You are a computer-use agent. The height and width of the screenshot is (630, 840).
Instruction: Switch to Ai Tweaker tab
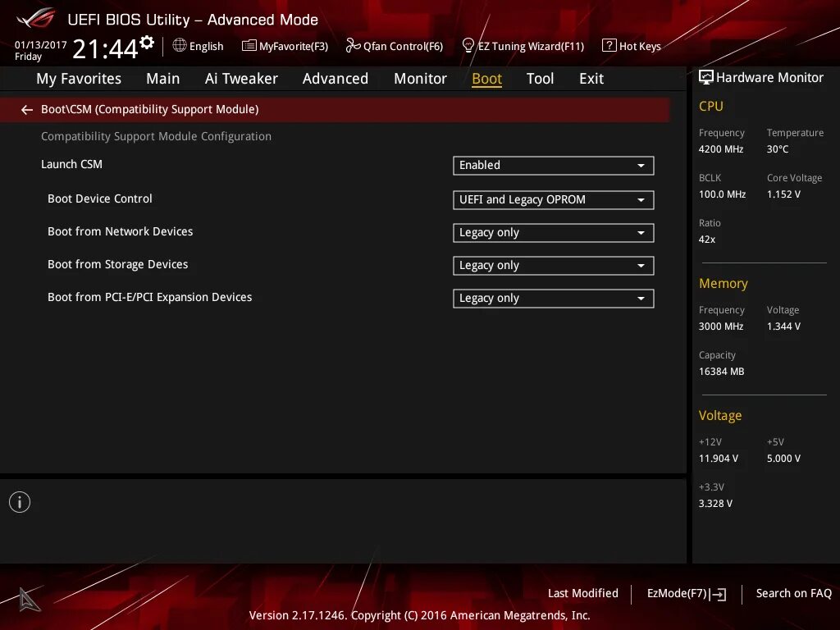pyautogui.click(x=241, y=79)
